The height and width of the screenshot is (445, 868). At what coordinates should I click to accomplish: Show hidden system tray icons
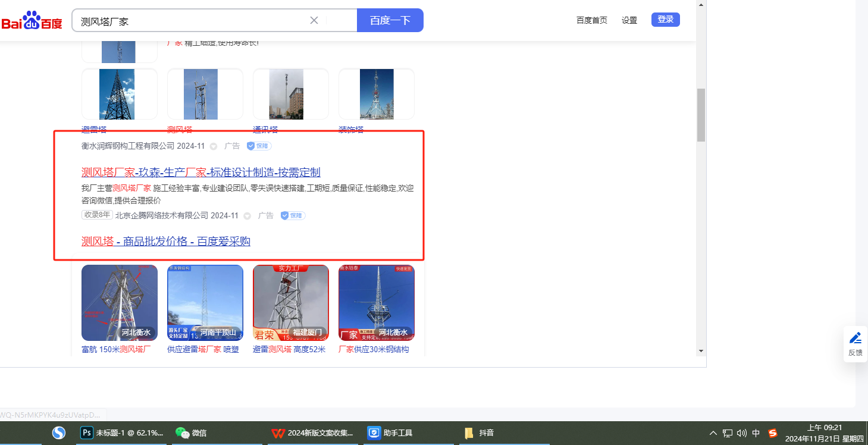(x=713, y=433)
